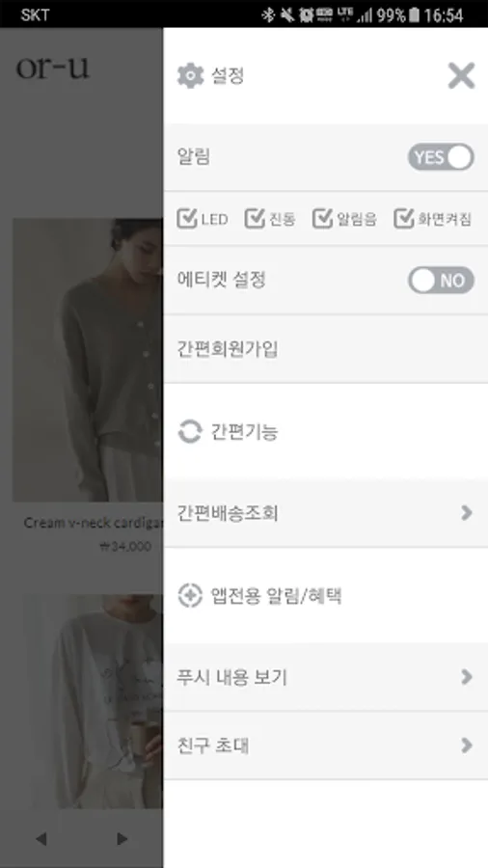Open the 간편회원가입 menu entry
Image resolution: width=488 pixels, height=868 pixels.
click(x=325, y=349)
